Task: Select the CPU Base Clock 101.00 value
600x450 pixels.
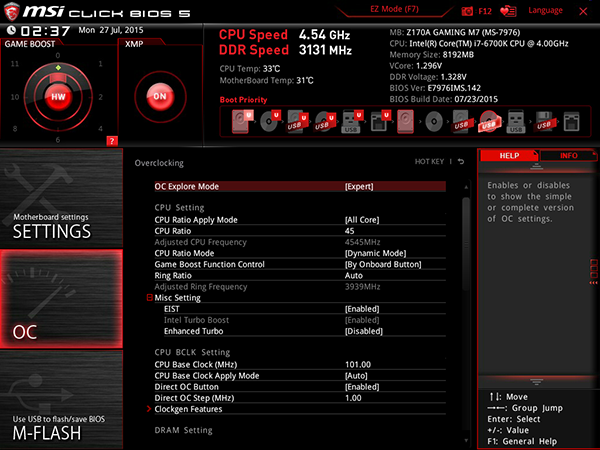Action: 358,364
